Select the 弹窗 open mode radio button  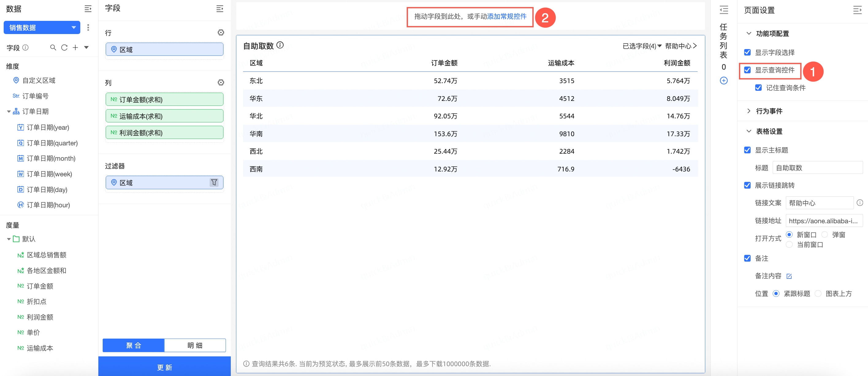tap(824, 234)
